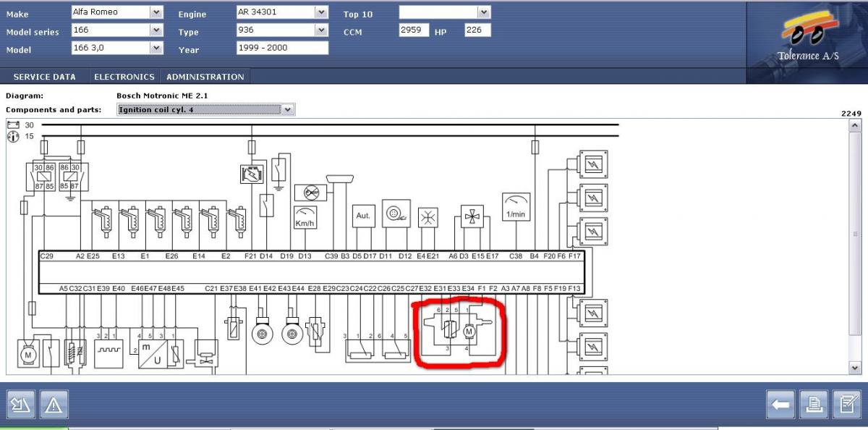Open the Top 10 dropdown
Image resolution: width=868 pixels, height=430 pixels.
(484, 12)
